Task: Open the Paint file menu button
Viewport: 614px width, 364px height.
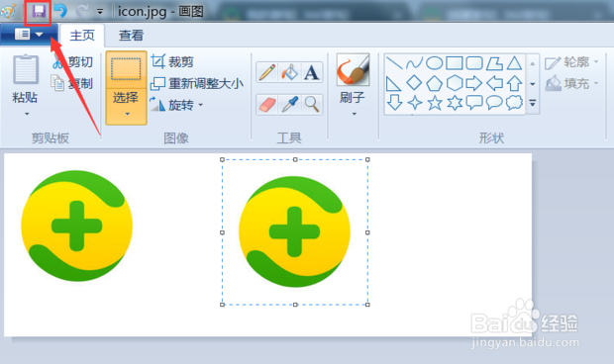Action: 29,35
